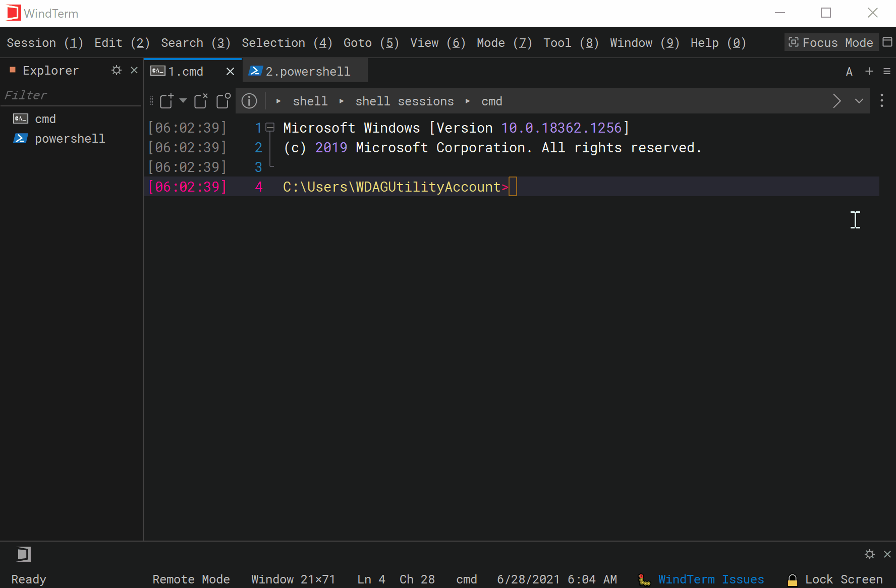Open the tab list menu icon

tap(887, 71)
